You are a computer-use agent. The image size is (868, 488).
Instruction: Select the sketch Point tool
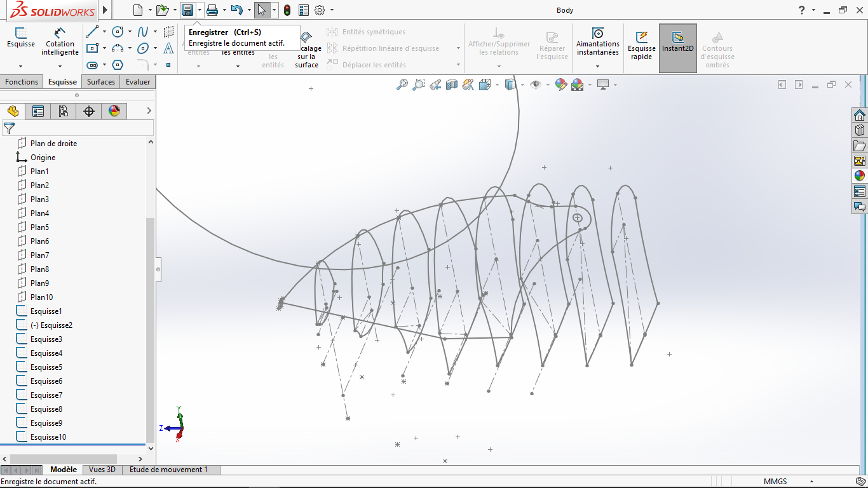pyautogui.click(x=168, y=64)
